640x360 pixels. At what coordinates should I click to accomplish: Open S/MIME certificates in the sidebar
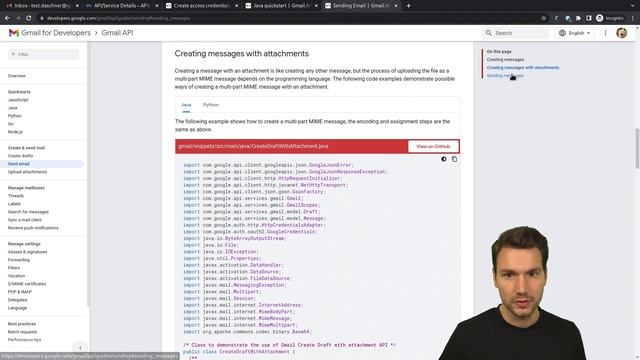coord(27,284)
